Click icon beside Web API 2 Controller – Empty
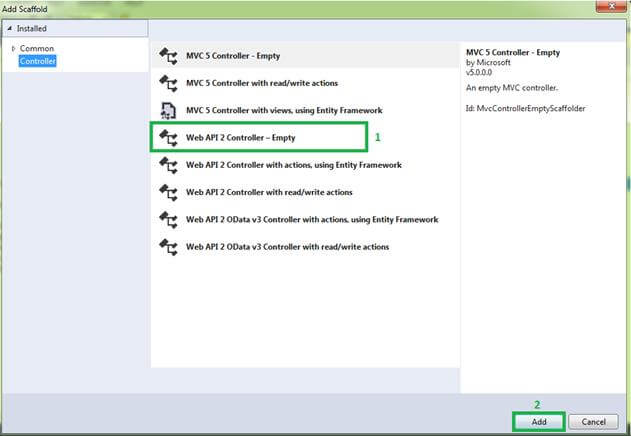 [168, 138]
